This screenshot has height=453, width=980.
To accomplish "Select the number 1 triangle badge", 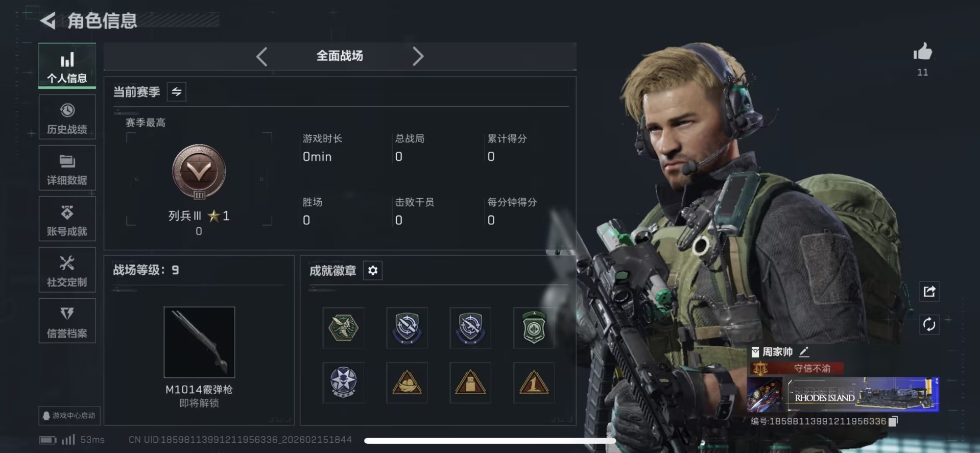I will 534,383.
